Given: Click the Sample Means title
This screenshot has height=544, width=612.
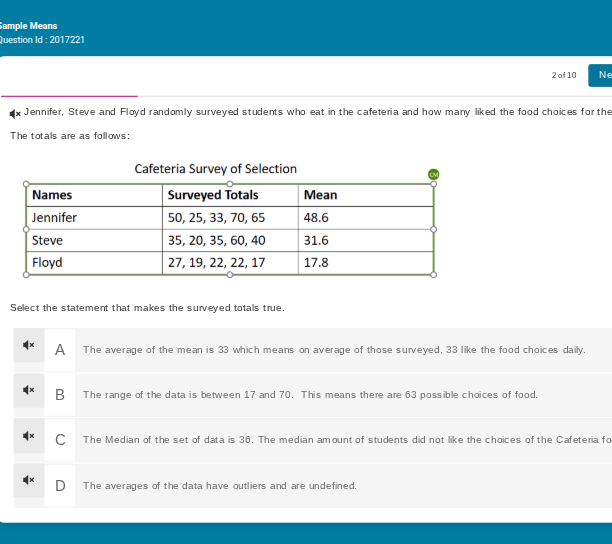Looking at the screenshot, I should tap(28, 26).
